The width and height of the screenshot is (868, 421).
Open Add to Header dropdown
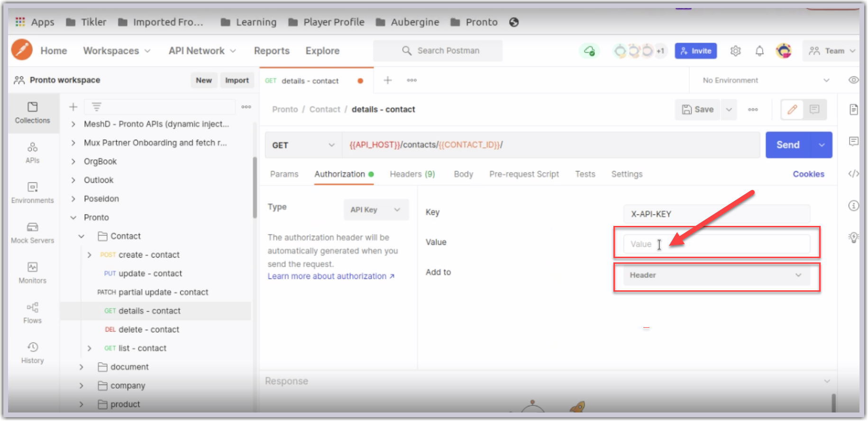pyautogui.click(x=716, y=275)
